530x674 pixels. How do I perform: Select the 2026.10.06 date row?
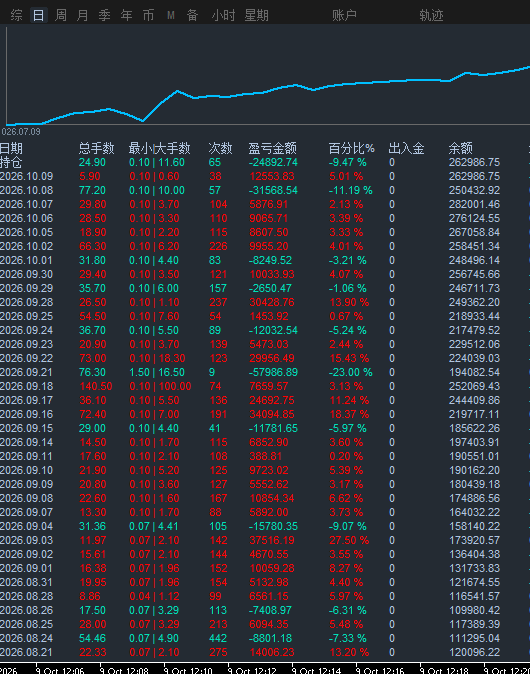tap(27, 218)
